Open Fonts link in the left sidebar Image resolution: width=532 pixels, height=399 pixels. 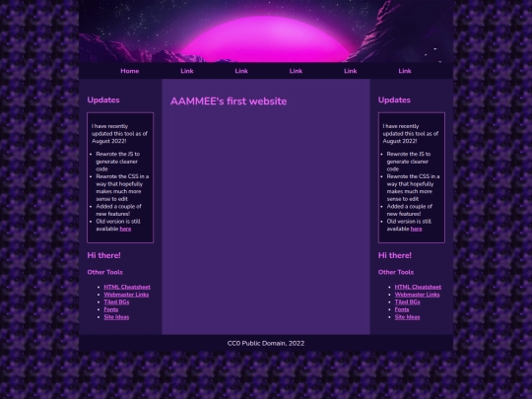point(111,309)
